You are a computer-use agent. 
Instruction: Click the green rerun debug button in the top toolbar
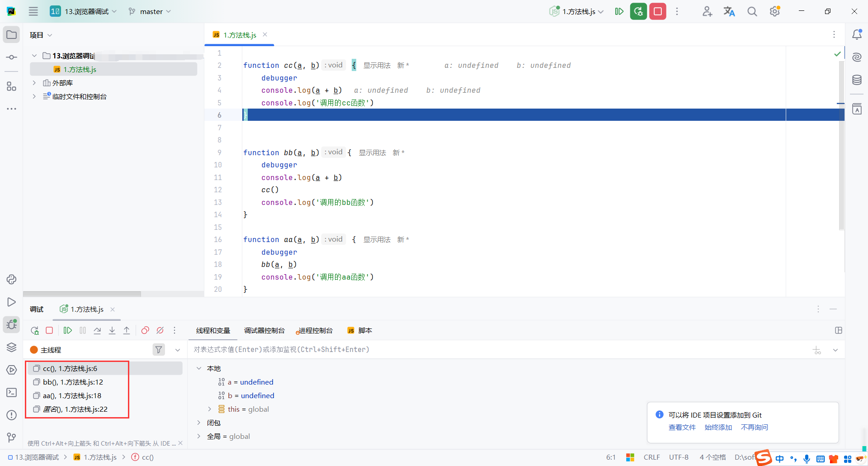[638, 11]
